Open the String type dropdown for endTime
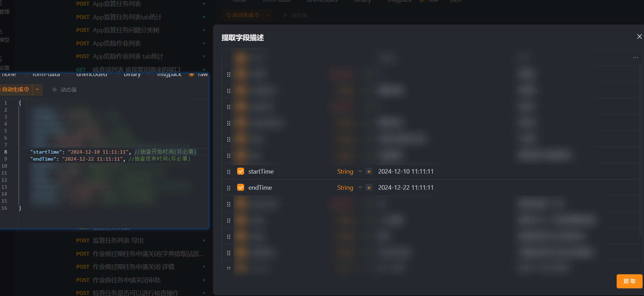 [x=349, y=188]
